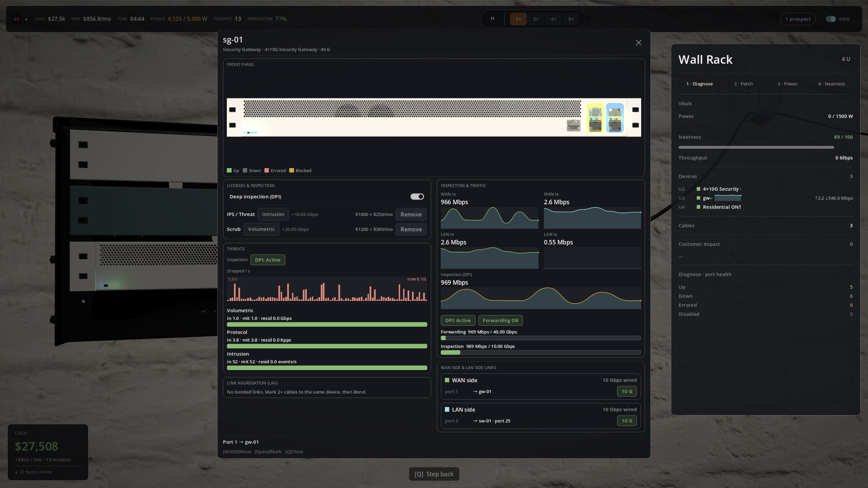Click the orange Blocked legend swatch

(292, 170)
